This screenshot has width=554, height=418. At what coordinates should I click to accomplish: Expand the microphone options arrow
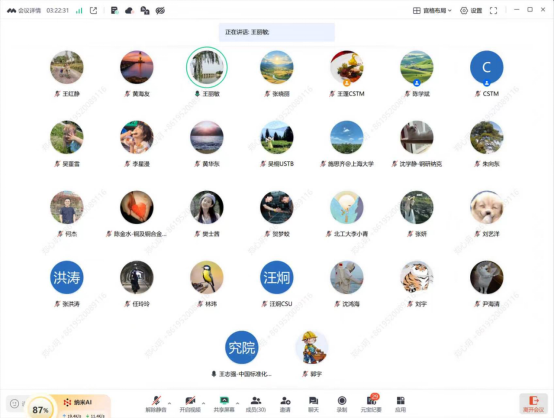click(170, 403)
